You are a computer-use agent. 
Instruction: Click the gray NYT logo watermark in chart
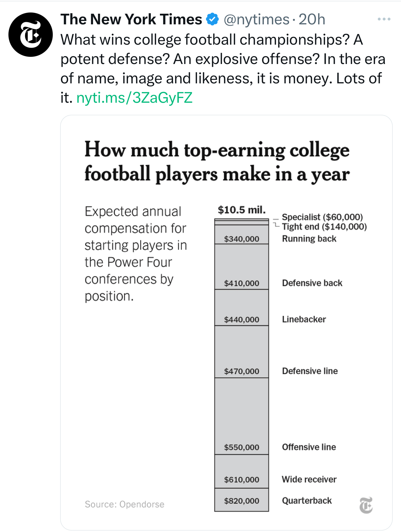click(x=366, y=505)
